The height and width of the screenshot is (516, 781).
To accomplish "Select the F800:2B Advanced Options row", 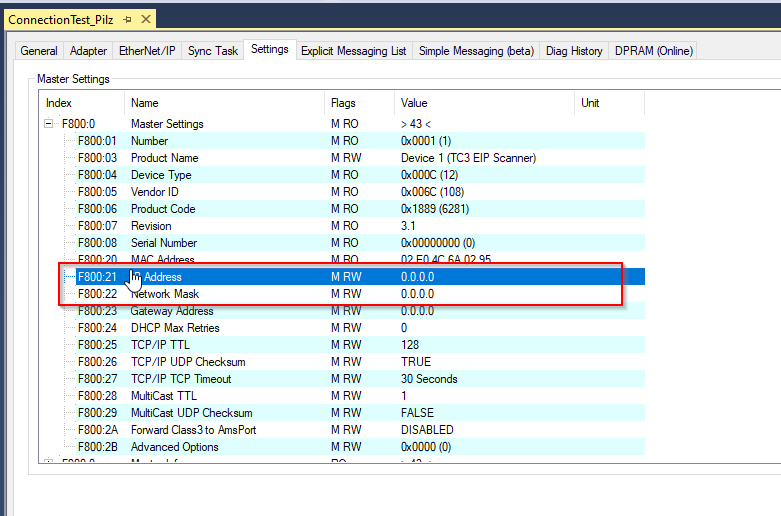I will (342, 447).
